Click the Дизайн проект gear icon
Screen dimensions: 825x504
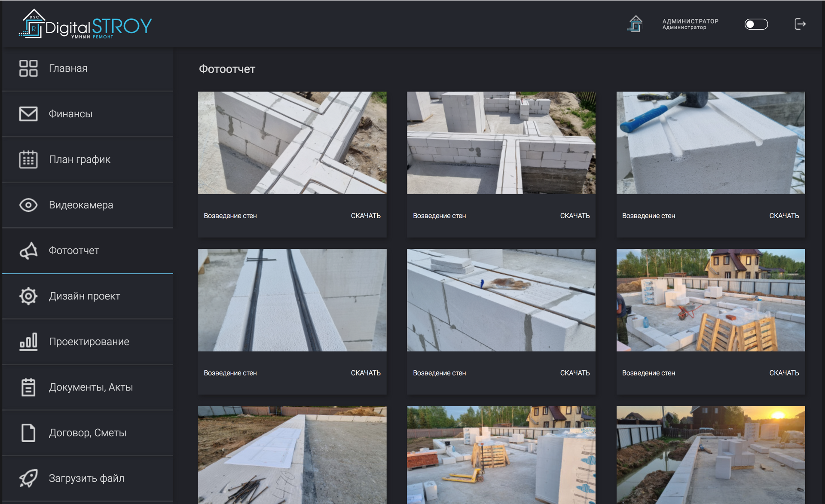[28, 296]
